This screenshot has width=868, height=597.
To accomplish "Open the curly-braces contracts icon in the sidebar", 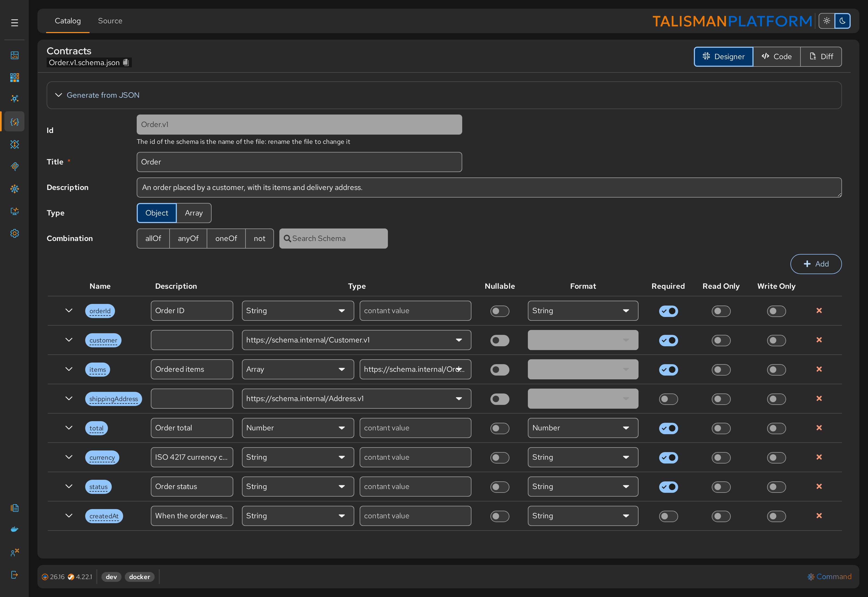I will [15, 122].
